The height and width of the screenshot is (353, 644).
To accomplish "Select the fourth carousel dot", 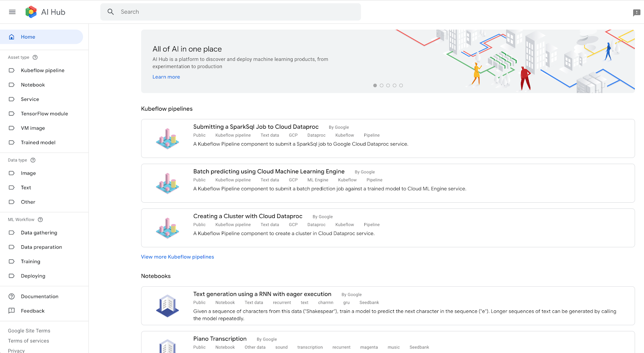I will tap(394, 86).
